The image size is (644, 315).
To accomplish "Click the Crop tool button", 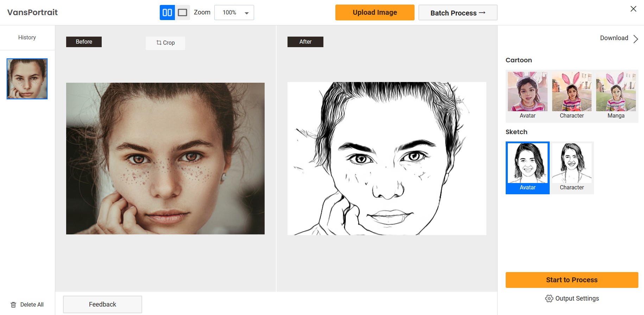I will click(x=165, y=43).
